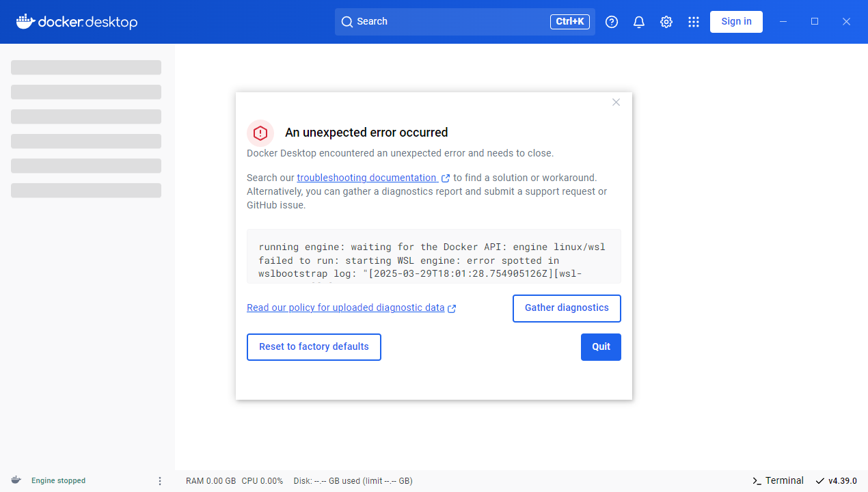The image size is (868, 492).
Task: Click the Ctrl+K shortcut badge
Action: (x=570, y=22)
